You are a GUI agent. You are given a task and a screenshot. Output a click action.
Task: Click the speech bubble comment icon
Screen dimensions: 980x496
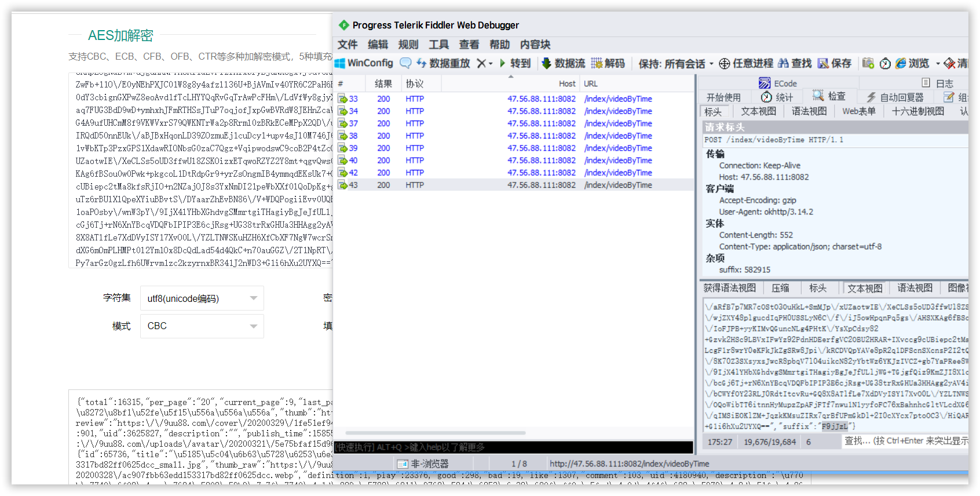click(x=405, y=63)
